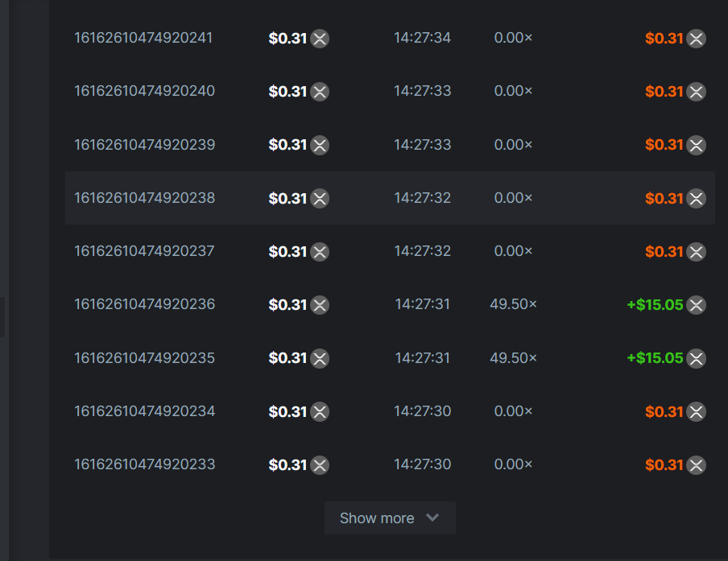728x561 pixels.
Task: Click XRP icon next to payout for bet 0240
Action: (697, 92)
